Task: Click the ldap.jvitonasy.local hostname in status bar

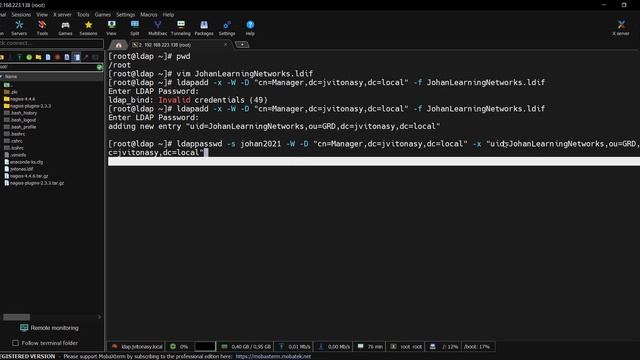Action: [x=137, y=347]
